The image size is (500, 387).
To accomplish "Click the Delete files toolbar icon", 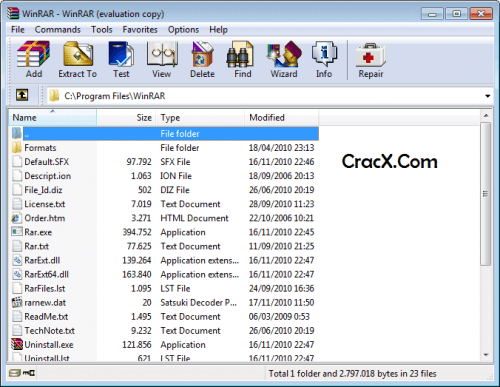I will click(x=202, y=54).
